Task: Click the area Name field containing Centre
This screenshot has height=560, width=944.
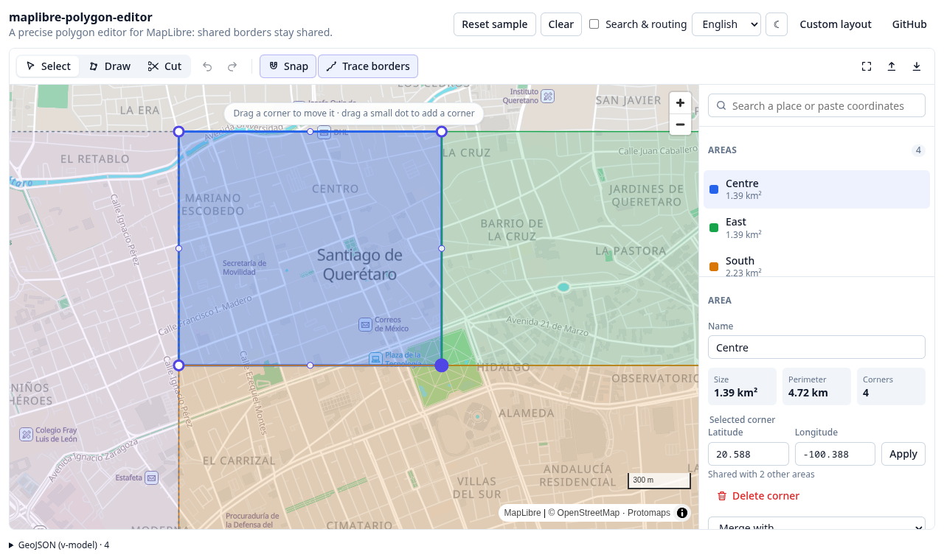Action: (816, 348)
